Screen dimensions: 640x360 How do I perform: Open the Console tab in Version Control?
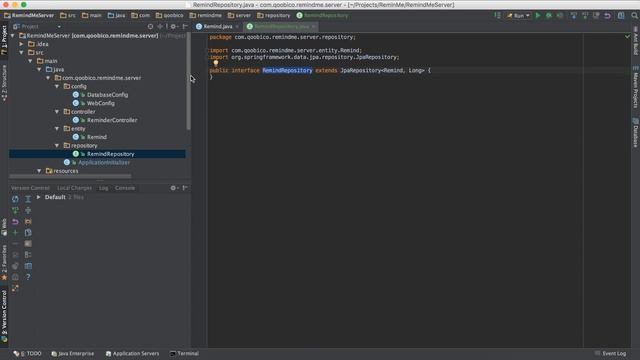[x=125, y=188]
